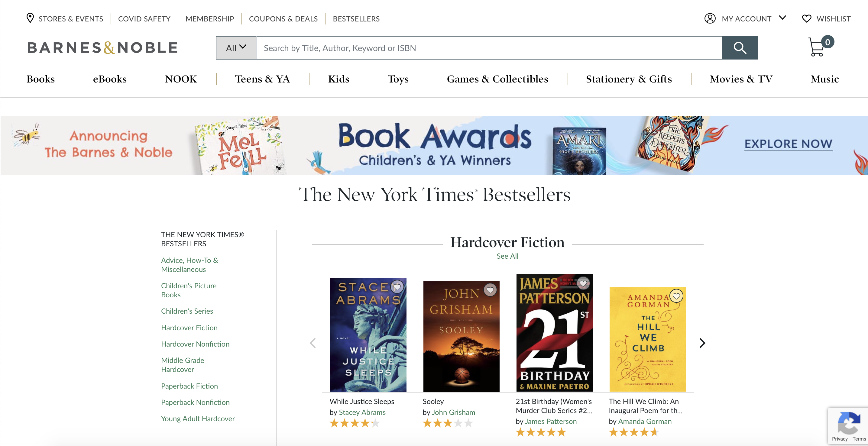Open Sooley book cover
This screenshot has width=868, height=446.
coord(461,336)
